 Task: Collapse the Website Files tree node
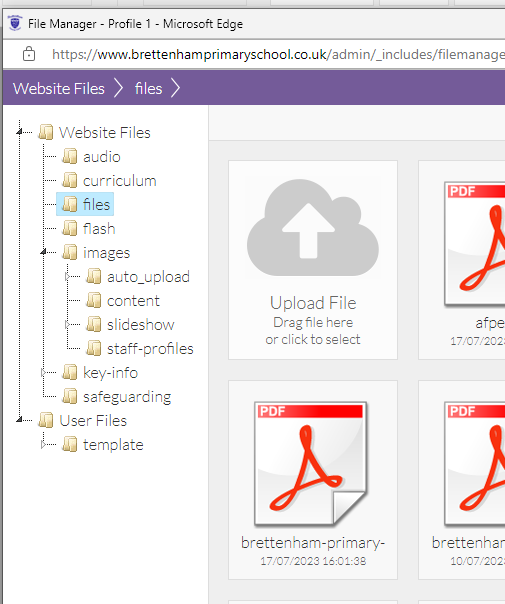click(19, 132)
